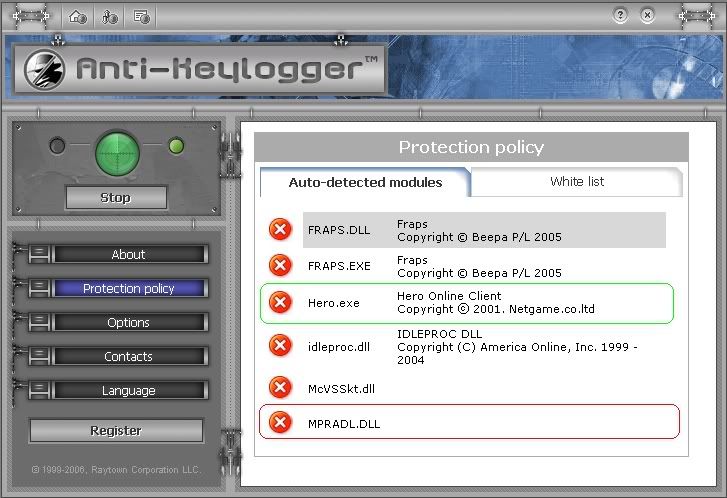The height and width of the screenshot is (498, 727).
Task: Select the Protection policy menu item
Action: 128,288
